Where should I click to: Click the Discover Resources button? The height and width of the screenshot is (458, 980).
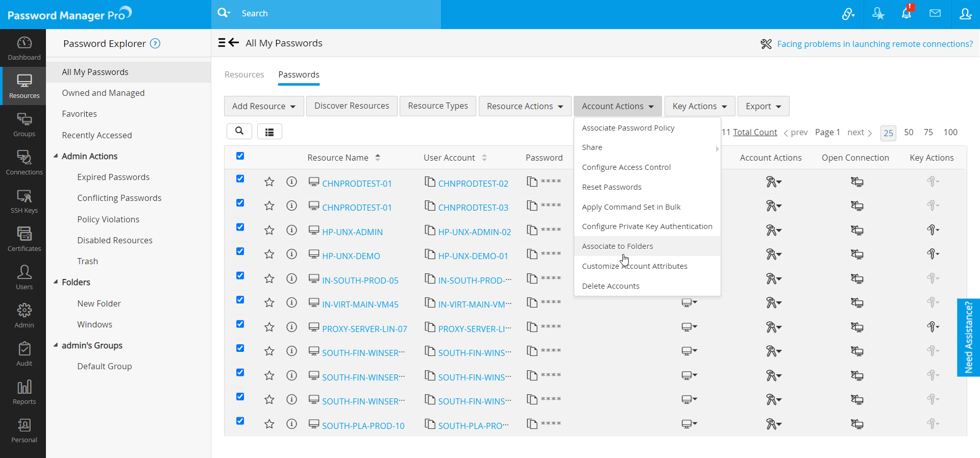351,106
